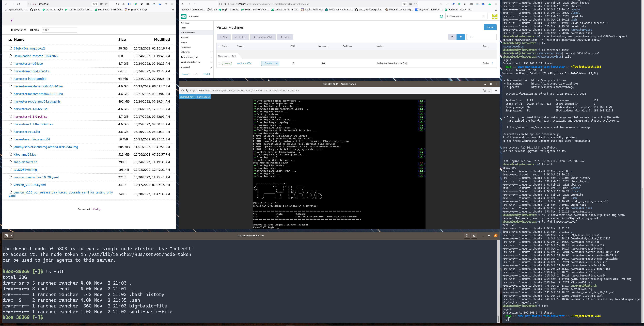Switch to list view of virtual machines
The width and height of the screenshot is (644, 326).
[x=452, y=37]
